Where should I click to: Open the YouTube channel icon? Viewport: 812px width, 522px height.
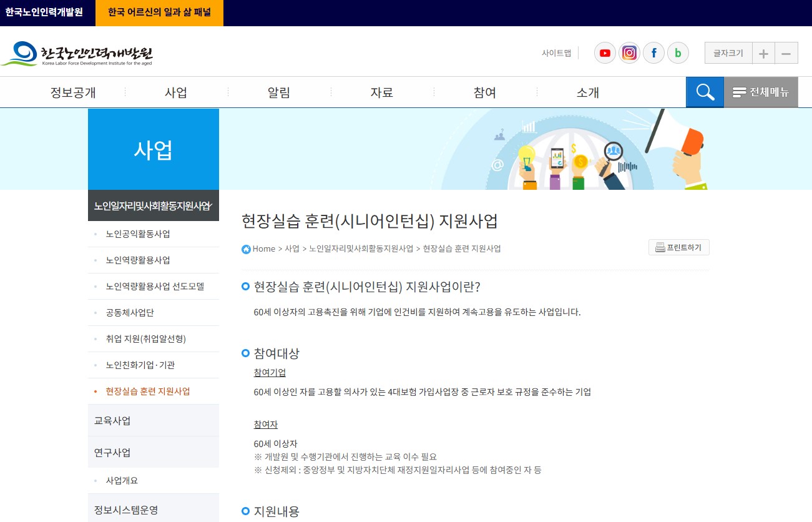coord(604,53)
